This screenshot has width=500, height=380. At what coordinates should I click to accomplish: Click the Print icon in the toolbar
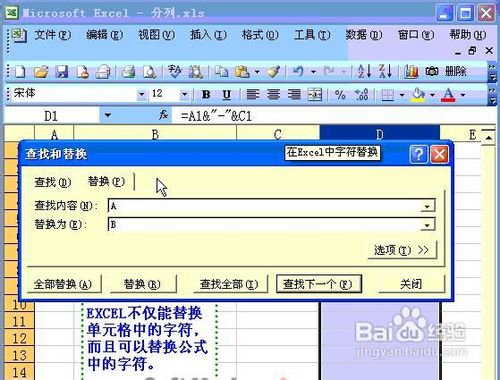tap(128, 72)
